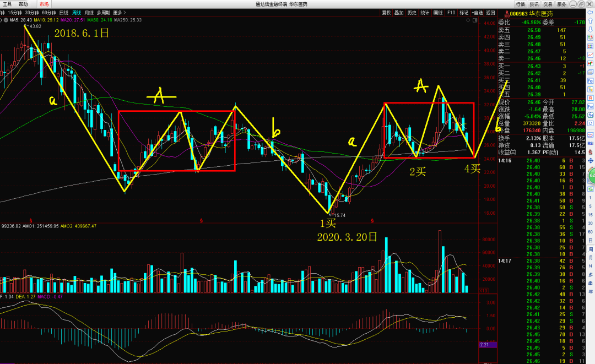The image size is (595, 364).
Task: Expand the 更多 periods list
Action: [118, 12]
